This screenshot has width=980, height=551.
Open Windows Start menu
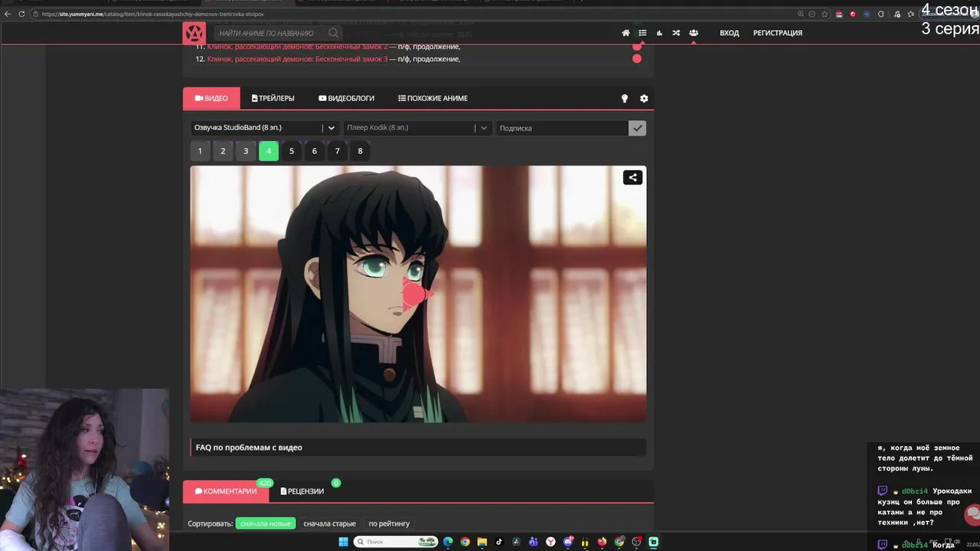(342, 542)
